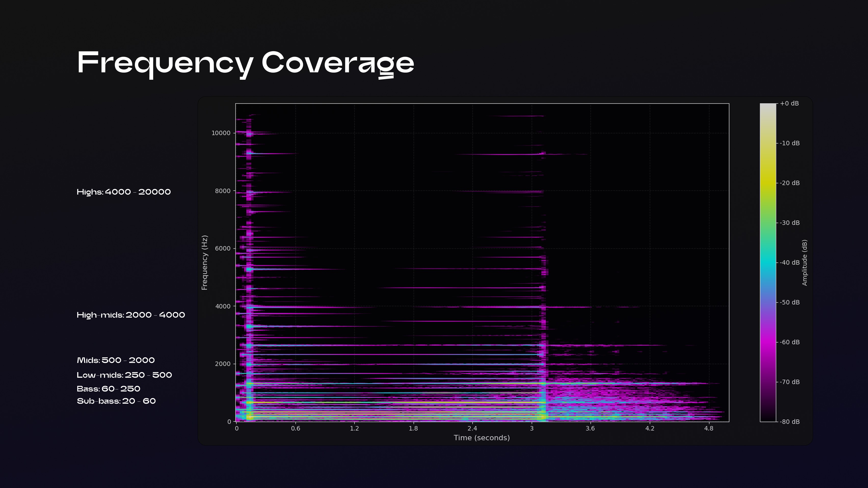
Task: Click the +0 dB colorbar tick label
Action: click(789, 103)
